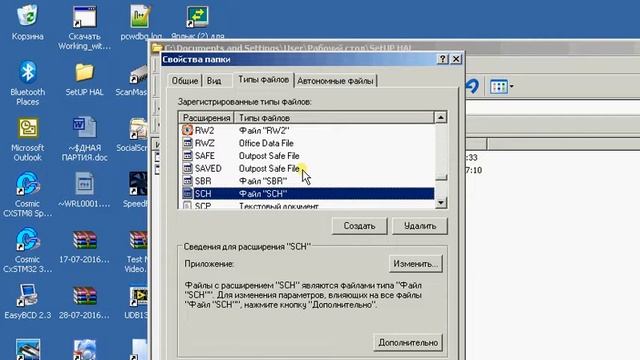This screenshot has height=360, width=640.
Task: Open the Корзина recycle bin icon
Action: click(x=27, y=16)
